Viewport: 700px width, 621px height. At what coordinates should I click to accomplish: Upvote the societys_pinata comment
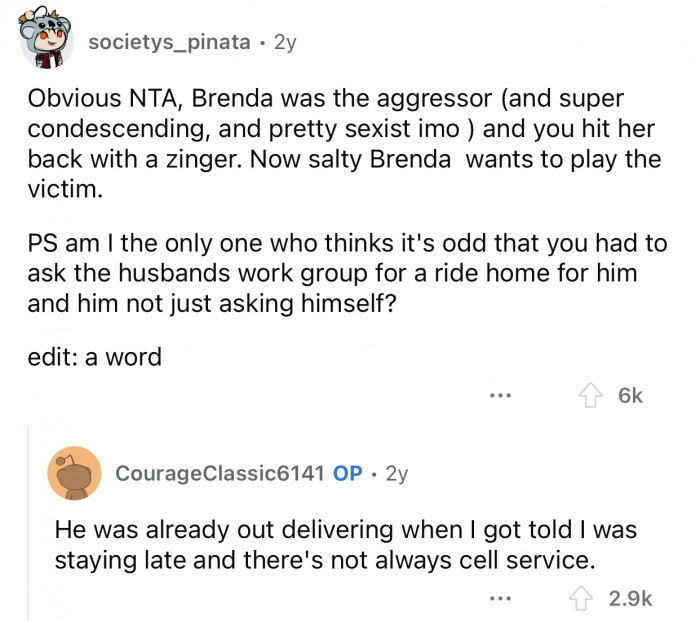[590, 395]
